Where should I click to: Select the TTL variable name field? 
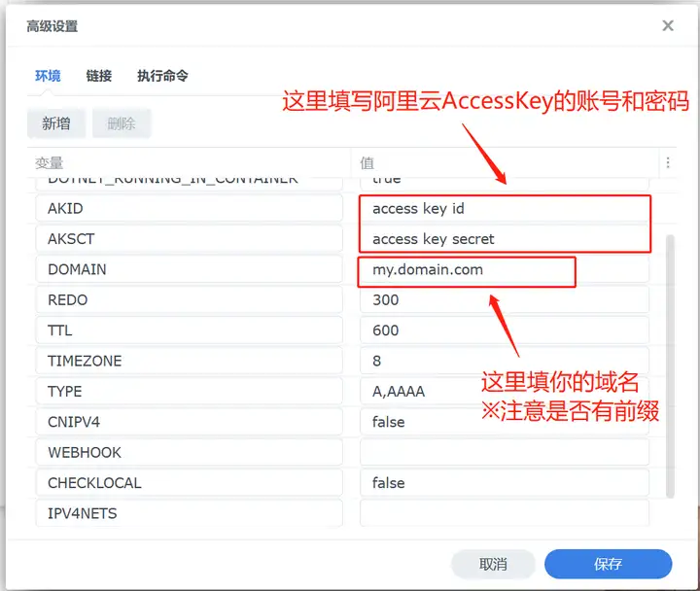pos(189,330)
